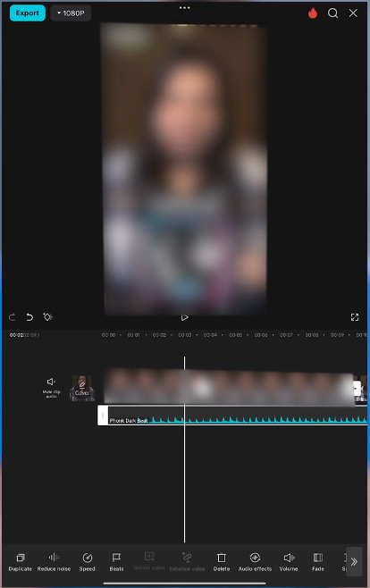Click the Export button
The image size is (370, 588).
(x=28, y=13)
